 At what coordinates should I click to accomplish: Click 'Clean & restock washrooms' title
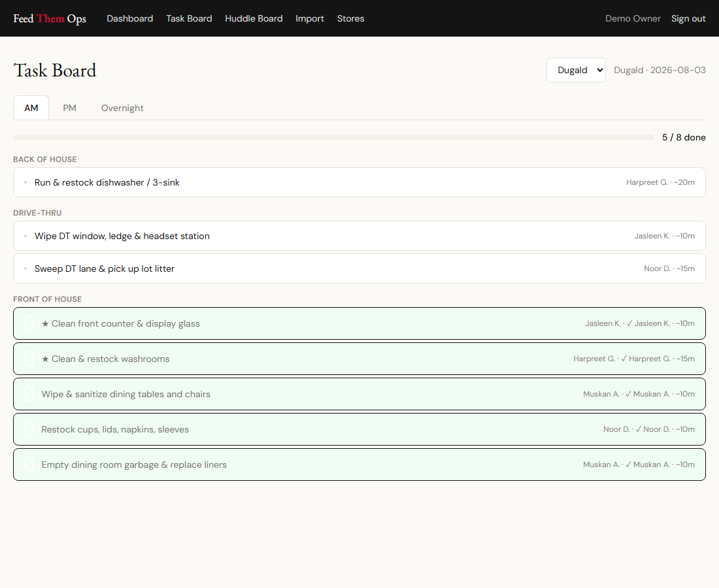110,359
